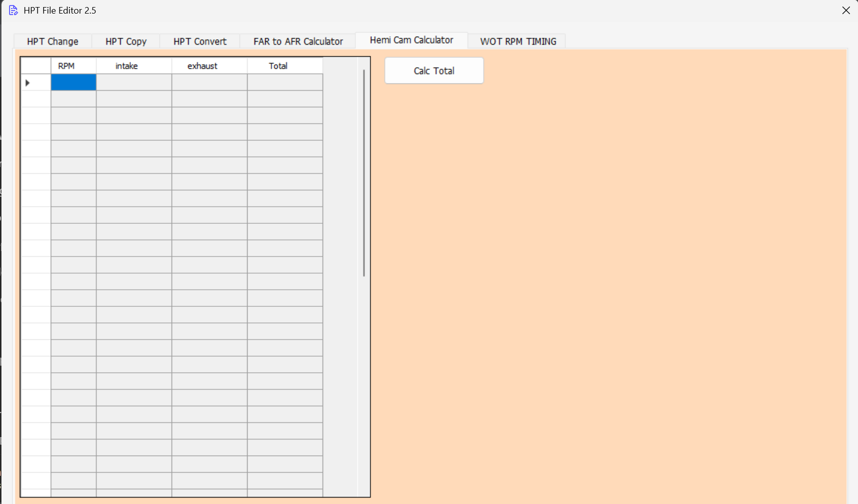Click the RPM column header

coord(67,65)
